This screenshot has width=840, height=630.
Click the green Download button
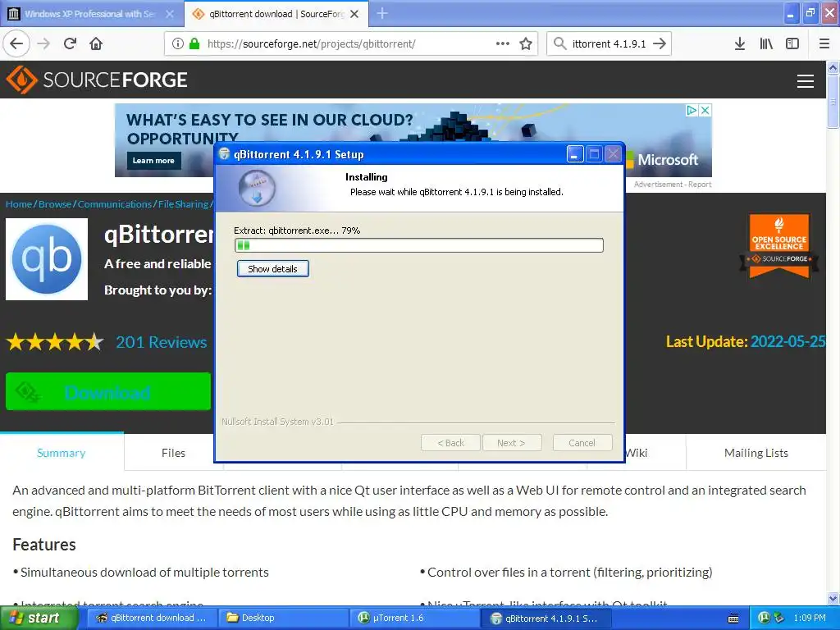coord(108,391)
